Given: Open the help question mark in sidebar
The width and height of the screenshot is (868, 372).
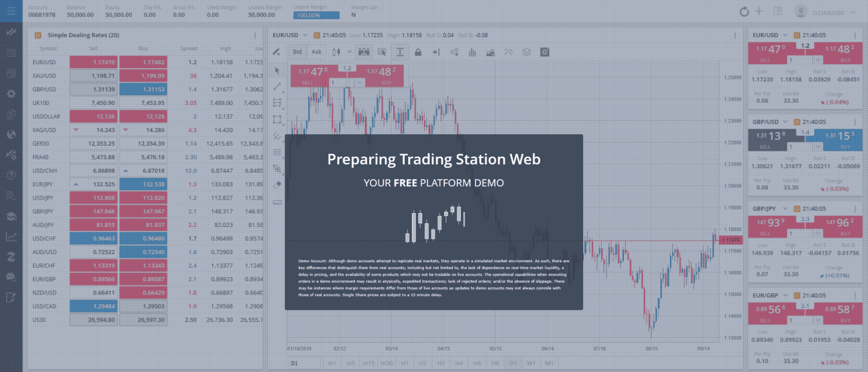Looking at the screenshot, I should tap(11, 175).
